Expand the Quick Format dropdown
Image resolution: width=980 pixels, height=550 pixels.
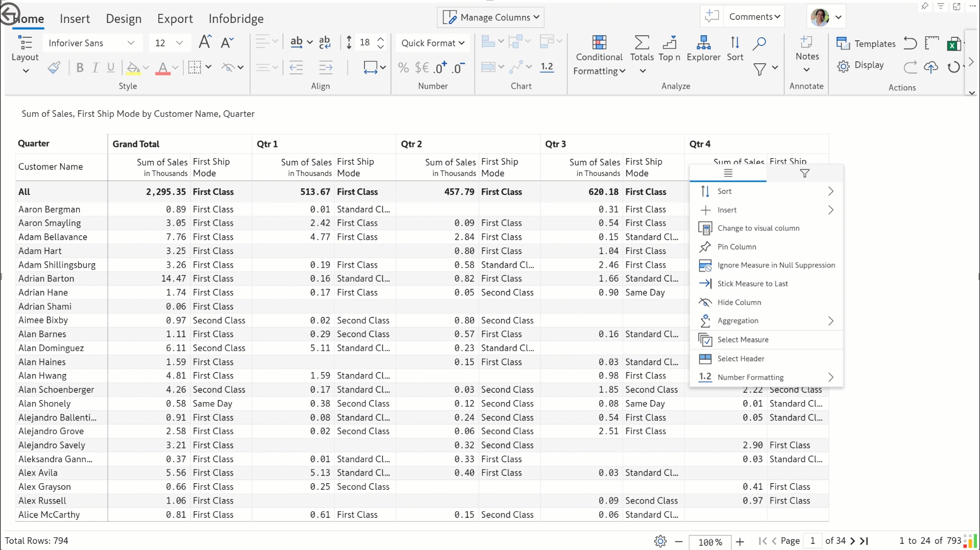pos(432,43)
